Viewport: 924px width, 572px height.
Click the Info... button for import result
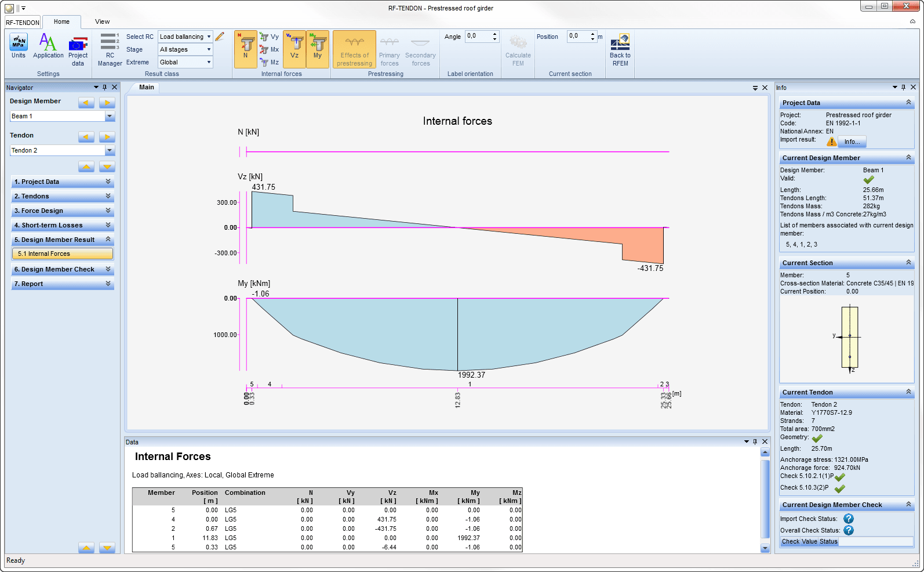tap(852, 142)
